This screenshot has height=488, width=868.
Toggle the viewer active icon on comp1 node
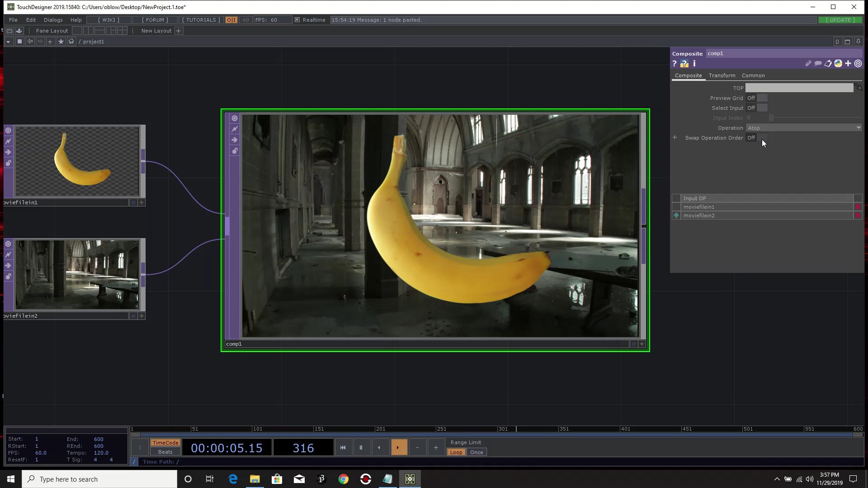[x=235, y=118]
